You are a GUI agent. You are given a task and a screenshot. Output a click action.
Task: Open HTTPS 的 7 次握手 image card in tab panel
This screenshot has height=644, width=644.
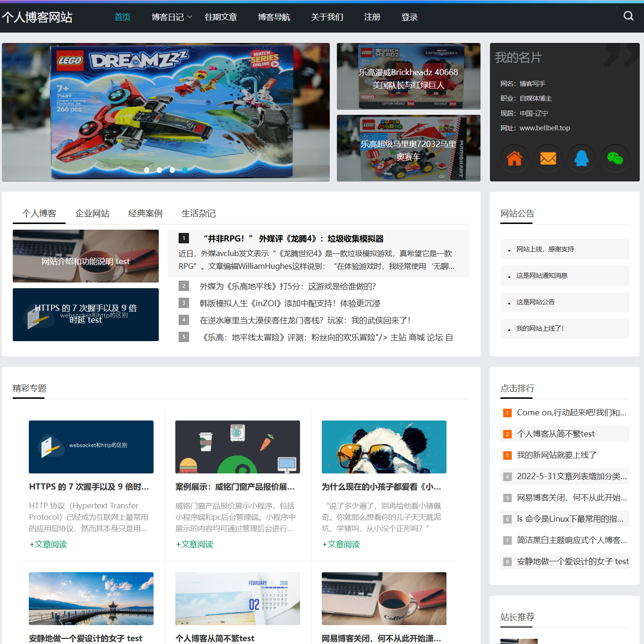(86, 315)
